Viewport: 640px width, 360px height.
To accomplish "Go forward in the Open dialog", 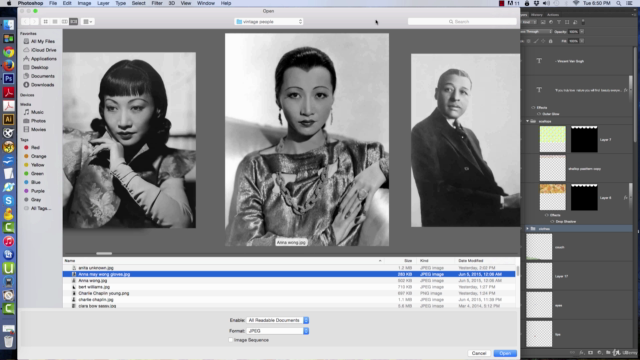I will click(34, 21).
